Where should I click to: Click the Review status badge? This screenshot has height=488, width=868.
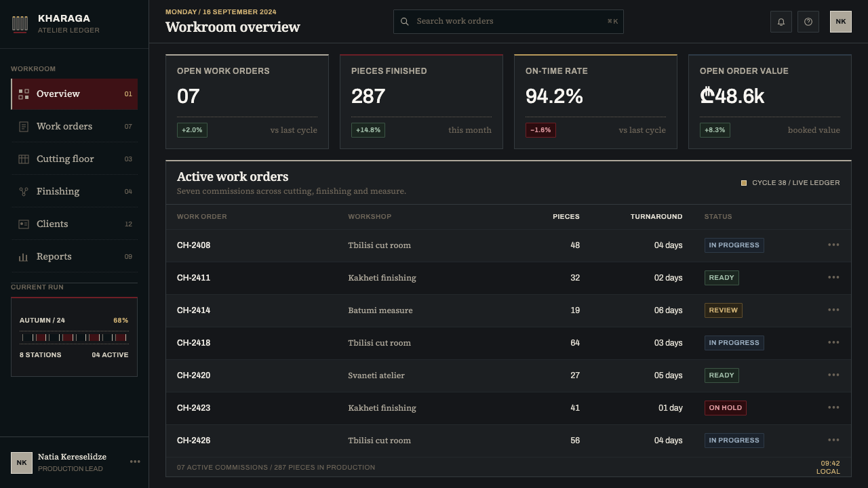[x=723, y=310]
